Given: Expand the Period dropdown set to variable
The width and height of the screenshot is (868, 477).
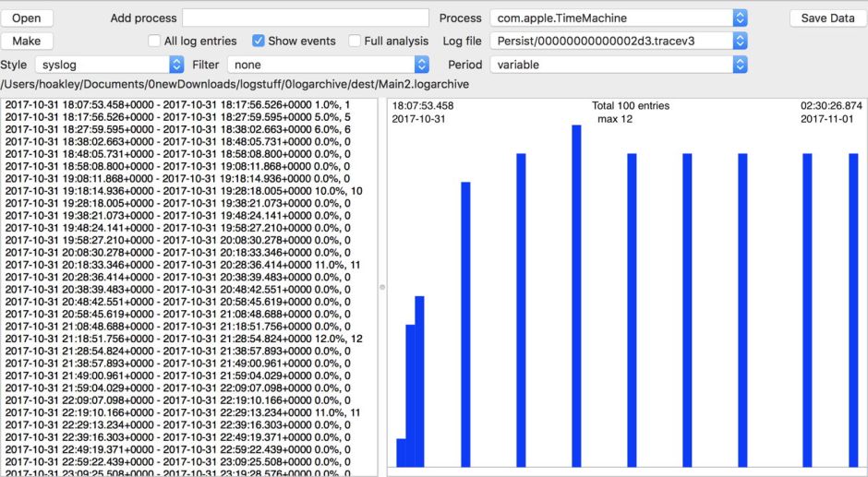Looking at the screenshot, I should point(620,65).
